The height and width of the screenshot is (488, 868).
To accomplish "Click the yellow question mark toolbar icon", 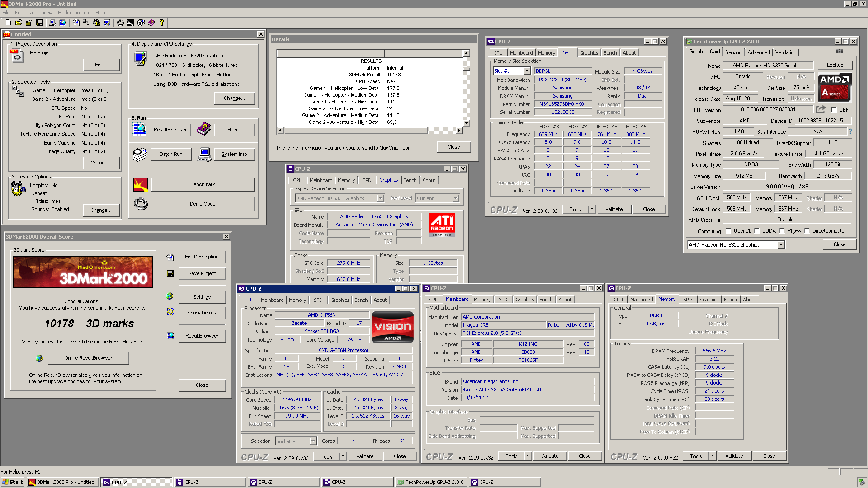I will pos(162,23).
